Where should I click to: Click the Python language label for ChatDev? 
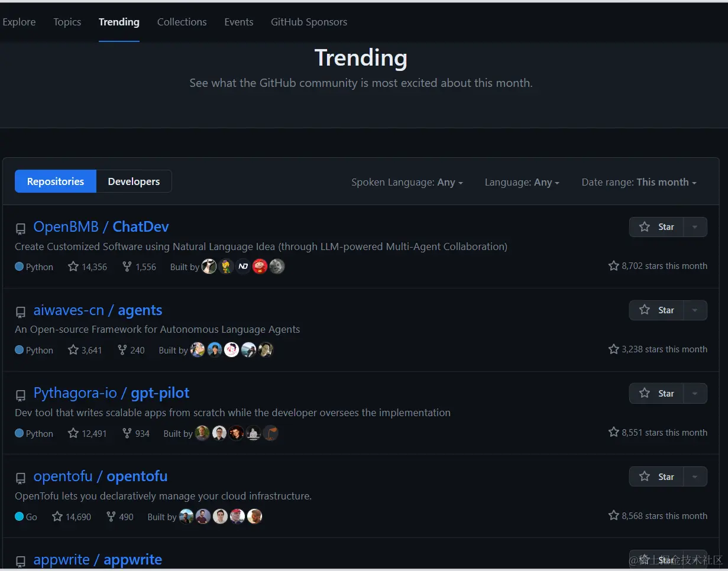pyautogui.click(x=34, y=267)
